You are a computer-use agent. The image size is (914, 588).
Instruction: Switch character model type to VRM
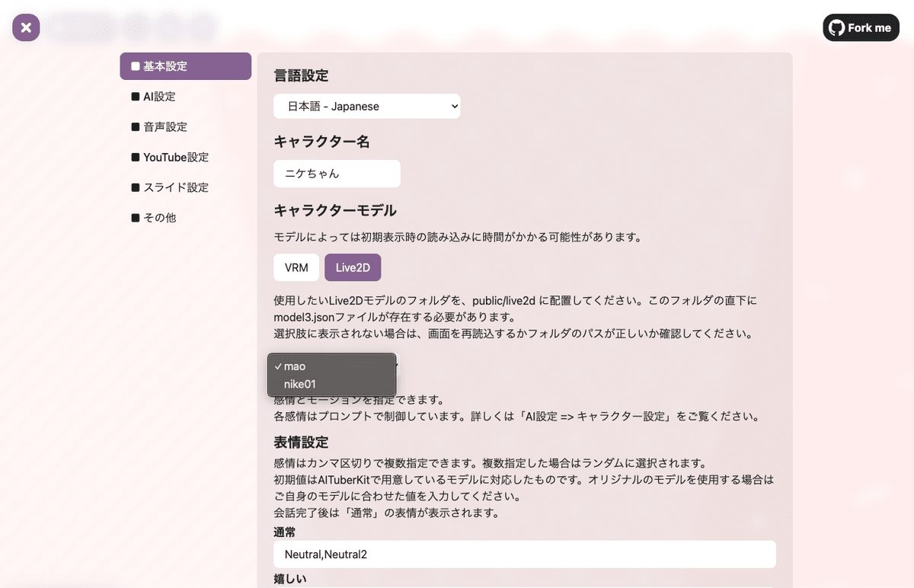(x=296, y=267)
